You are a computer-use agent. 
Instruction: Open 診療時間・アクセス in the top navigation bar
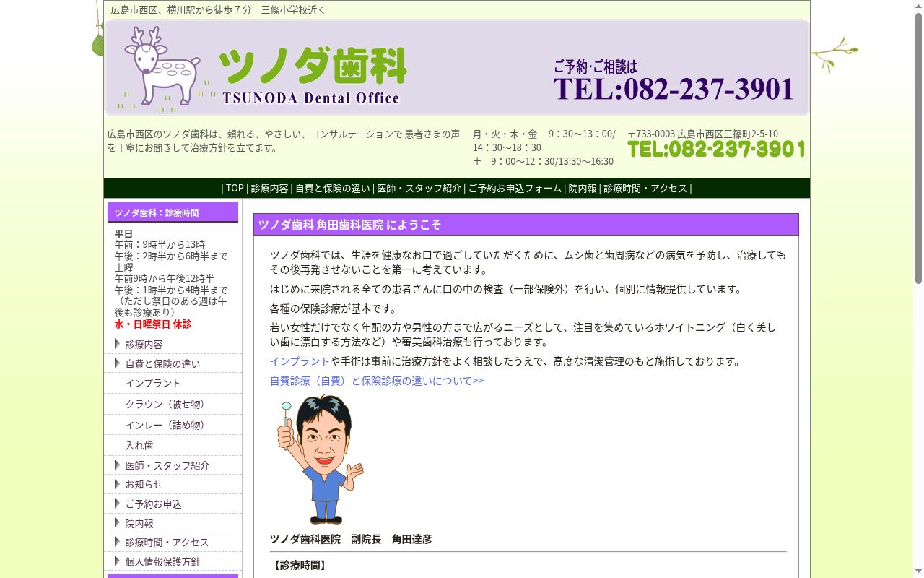[645, 188]
